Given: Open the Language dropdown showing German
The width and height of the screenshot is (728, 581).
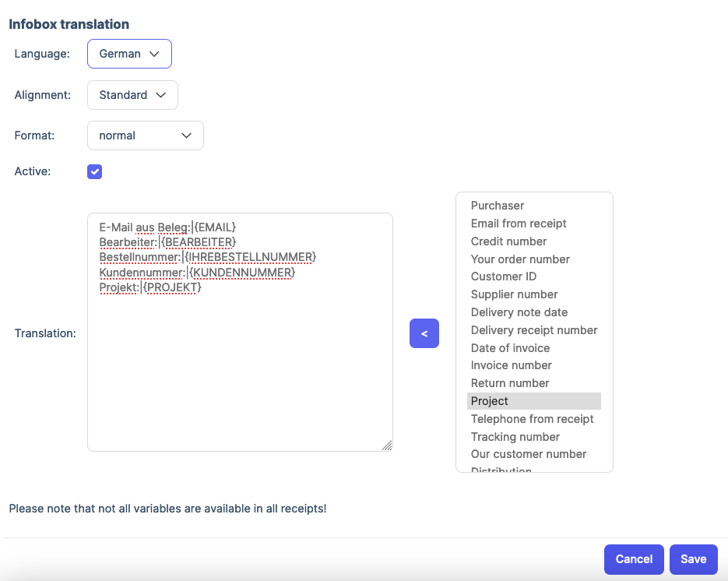Looking at the screenshot, I should 129,54.
